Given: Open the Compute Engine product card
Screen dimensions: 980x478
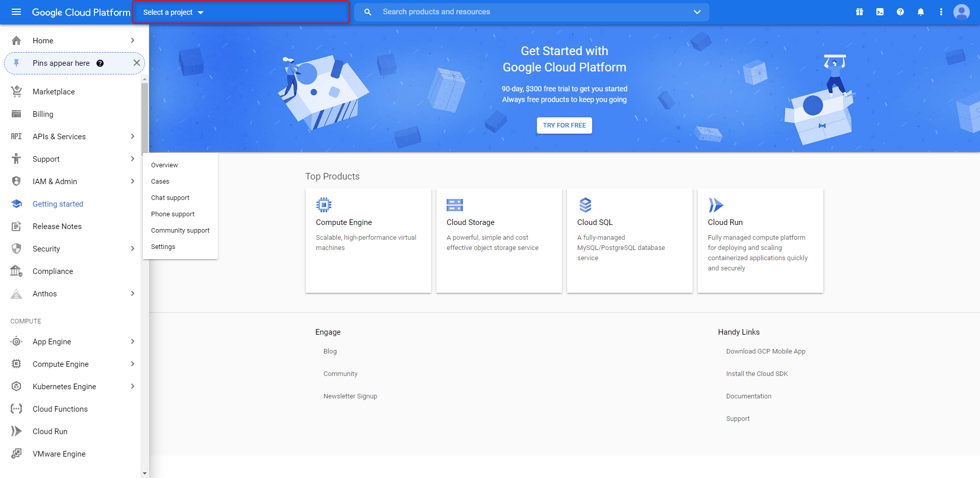Looking at the screenshot, I should click(369, 241).
